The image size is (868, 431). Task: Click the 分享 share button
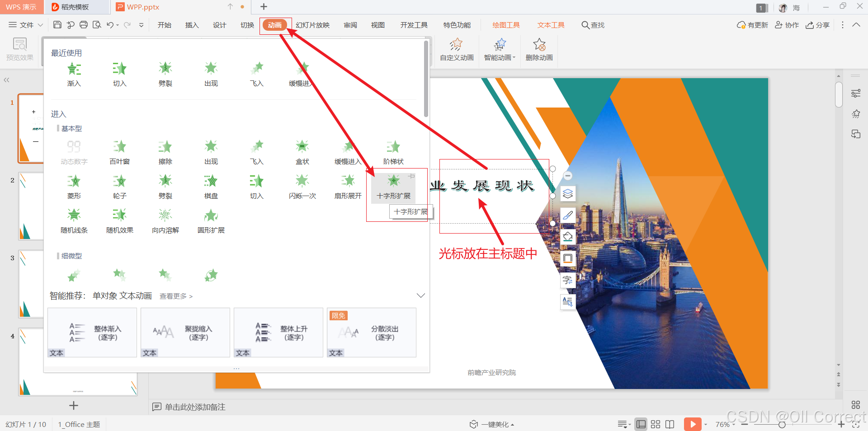pos(817,25)
